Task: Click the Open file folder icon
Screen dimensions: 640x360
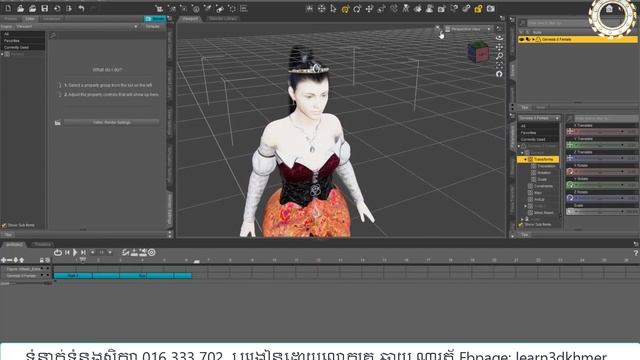Action: (20, 8)
